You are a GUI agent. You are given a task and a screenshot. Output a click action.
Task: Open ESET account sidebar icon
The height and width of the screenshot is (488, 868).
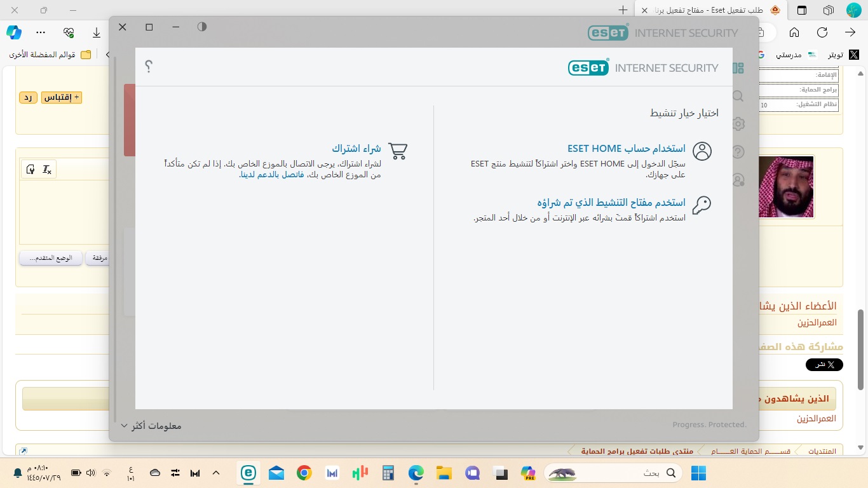[738, 180]
